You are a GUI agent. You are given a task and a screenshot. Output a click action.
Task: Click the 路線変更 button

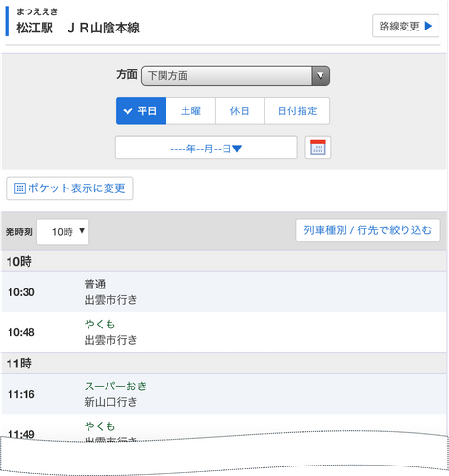pos(405,26)
